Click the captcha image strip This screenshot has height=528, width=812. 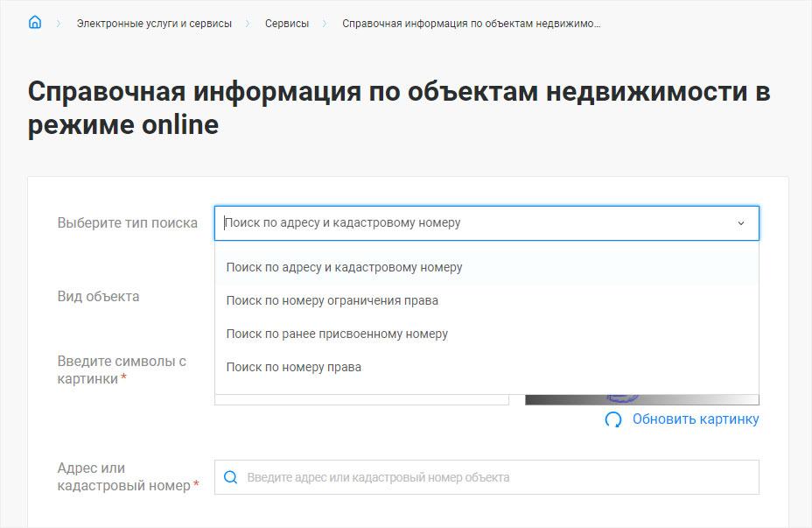pyautogui.click(x=641, y=399)
